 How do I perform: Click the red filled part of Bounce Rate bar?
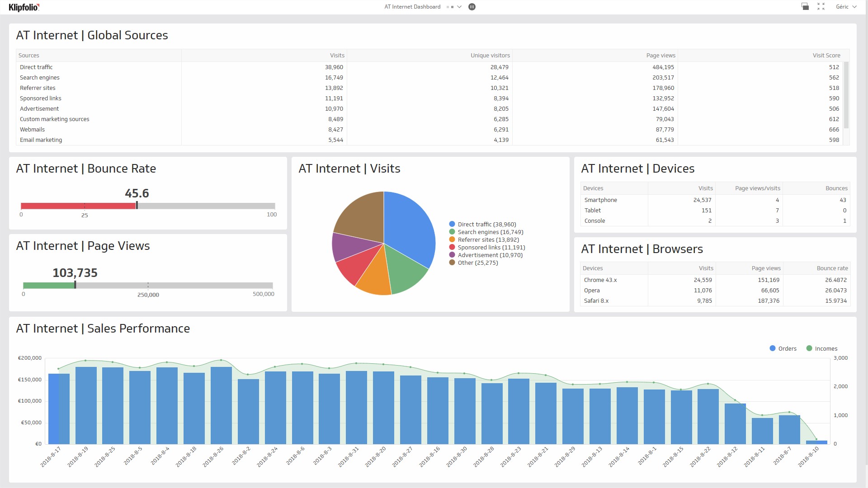[x=78, y=206]
